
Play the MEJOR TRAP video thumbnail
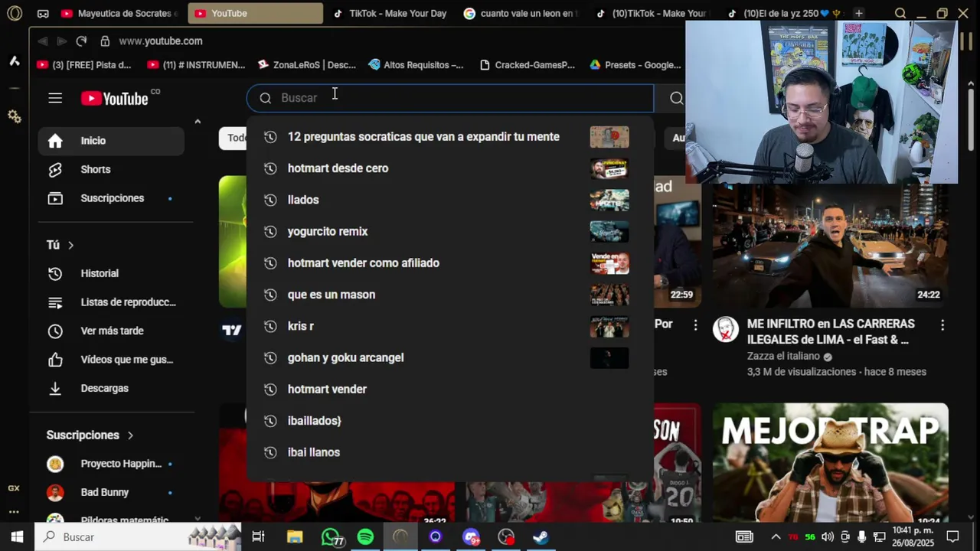tap(831, 462)
